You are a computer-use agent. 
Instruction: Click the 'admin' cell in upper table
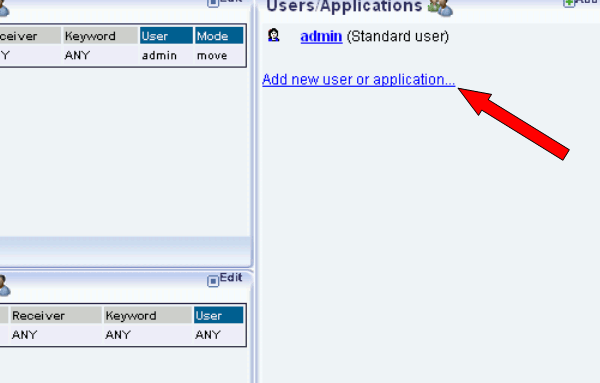coord(159,55)
